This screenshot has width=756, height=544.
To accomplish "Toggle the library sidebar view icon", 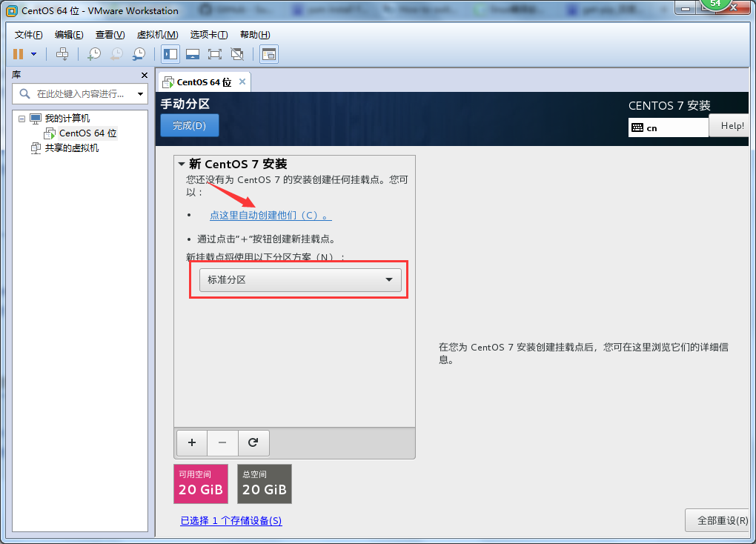I will coord(170,54).
